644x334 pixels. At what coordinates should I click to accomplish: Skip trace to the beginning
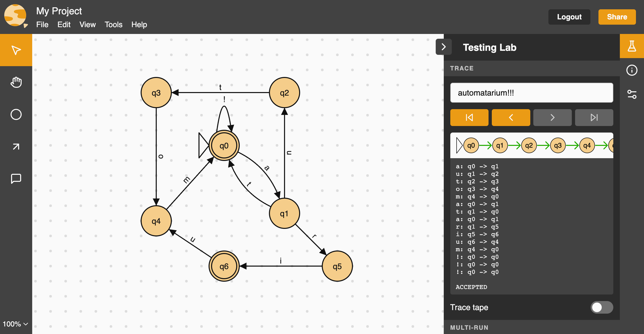coord(469,117)
